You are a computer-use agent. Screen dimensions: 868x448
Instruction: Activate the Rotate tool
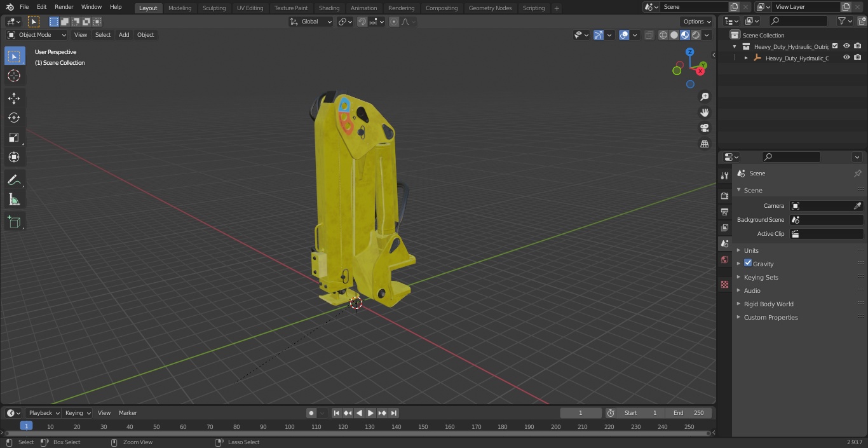(x=14, y=118)
